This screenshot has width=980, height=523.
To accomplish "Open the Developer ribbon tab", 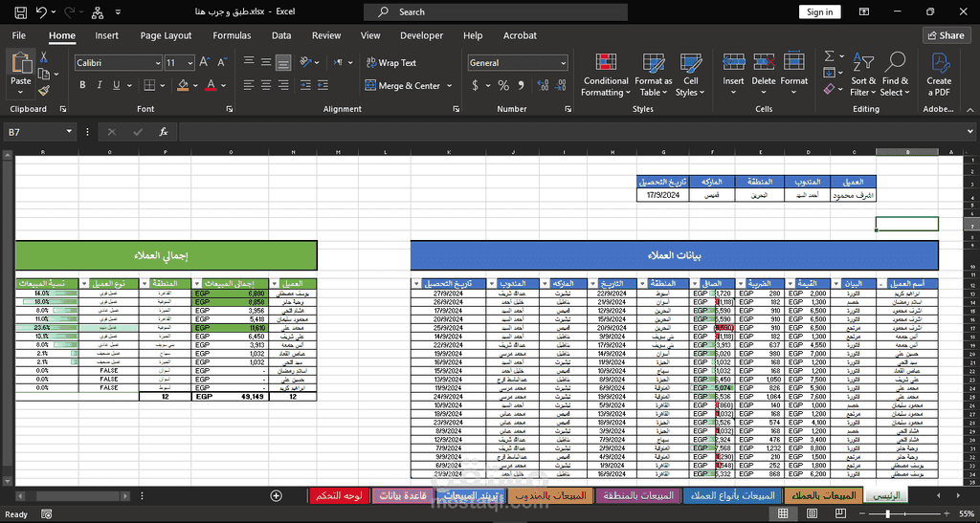I will tap(421, 35).
